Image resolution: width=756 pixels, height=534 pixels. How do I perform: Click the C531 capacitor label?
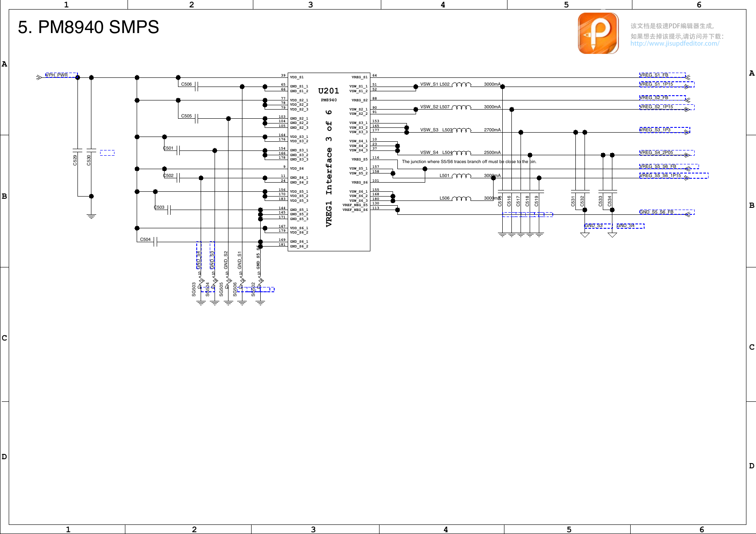click(x=573, y=201)
